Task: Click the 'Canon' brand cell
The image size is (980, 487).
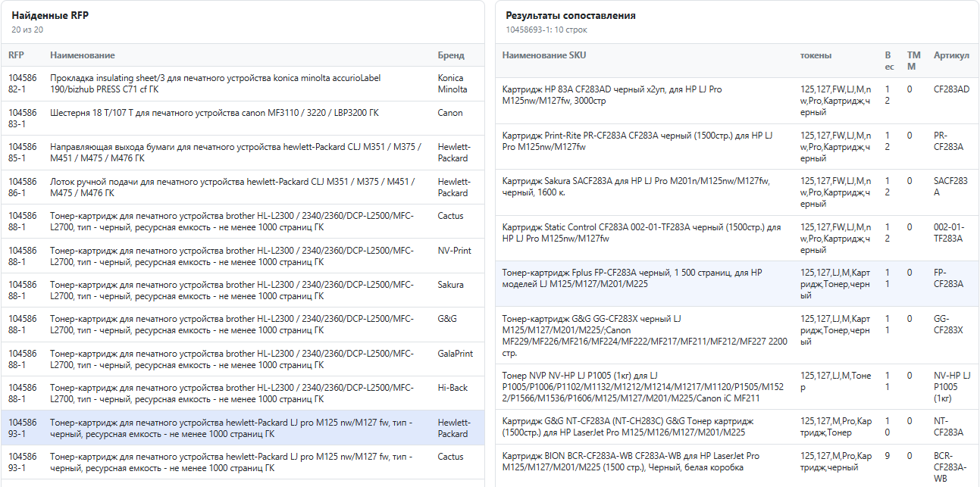Action: tap(450, 113)
